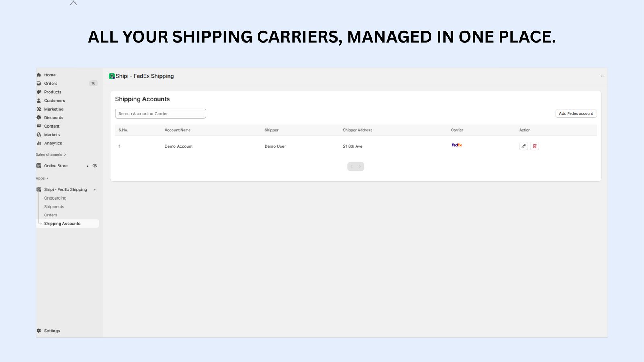Click the Search Account or Carrier field
The height and width of the screenshot is (362, 644).
click(x=160, y=113)
